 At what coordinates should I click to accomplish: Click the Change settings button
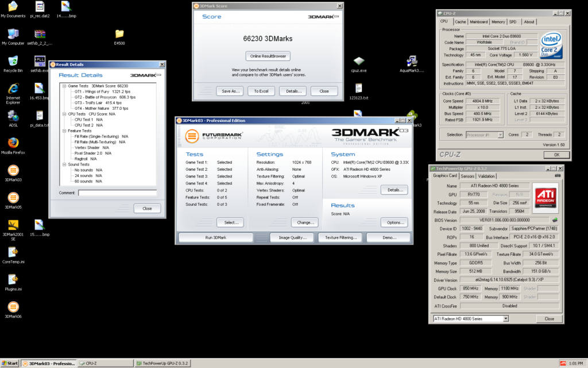click(305, 223)
